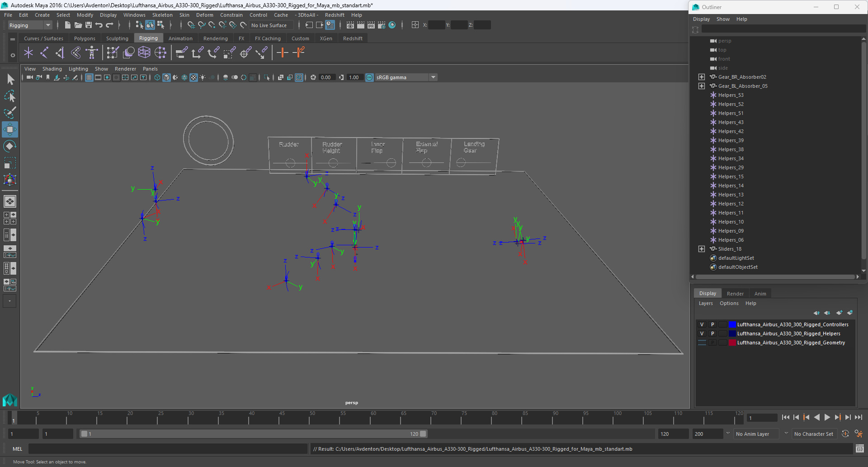Switch to the Polygons shelf tab
This screenshot has height=467, width=868.
pyautogui.click(x=85, y=38)
